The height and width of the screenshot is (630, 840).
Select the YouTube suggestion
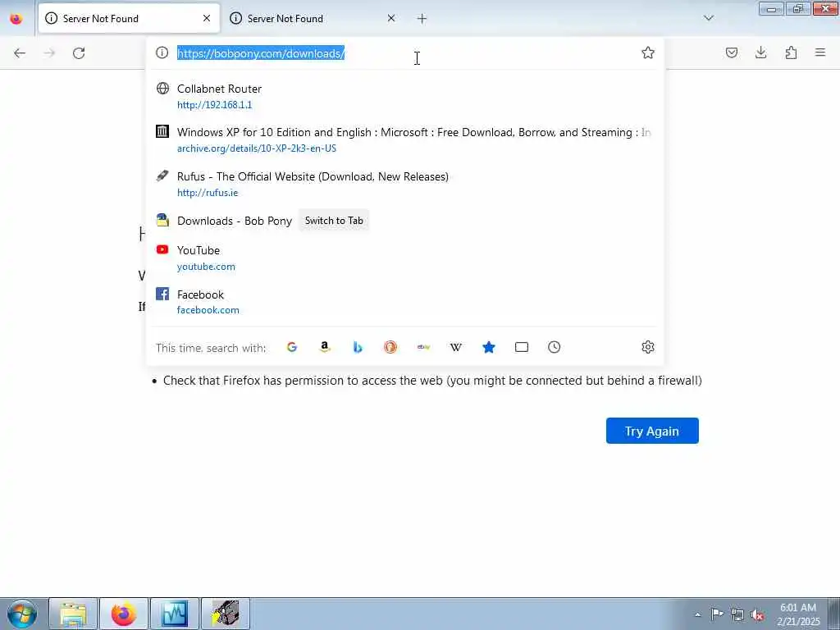[x=405, y=258]
